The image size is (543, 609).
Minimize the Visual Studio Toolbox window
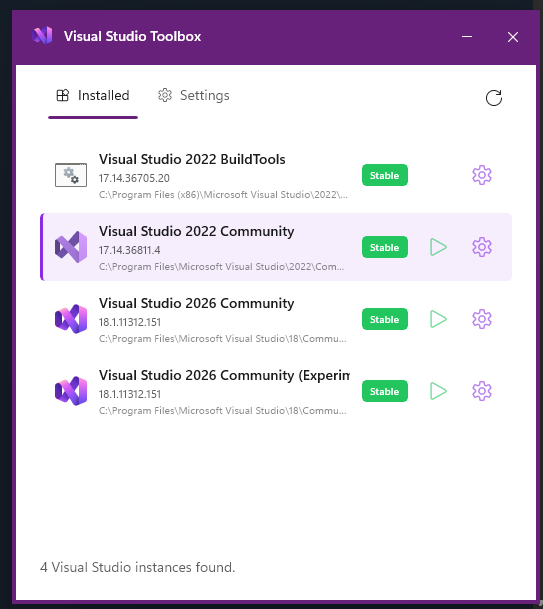coord(467,37)
